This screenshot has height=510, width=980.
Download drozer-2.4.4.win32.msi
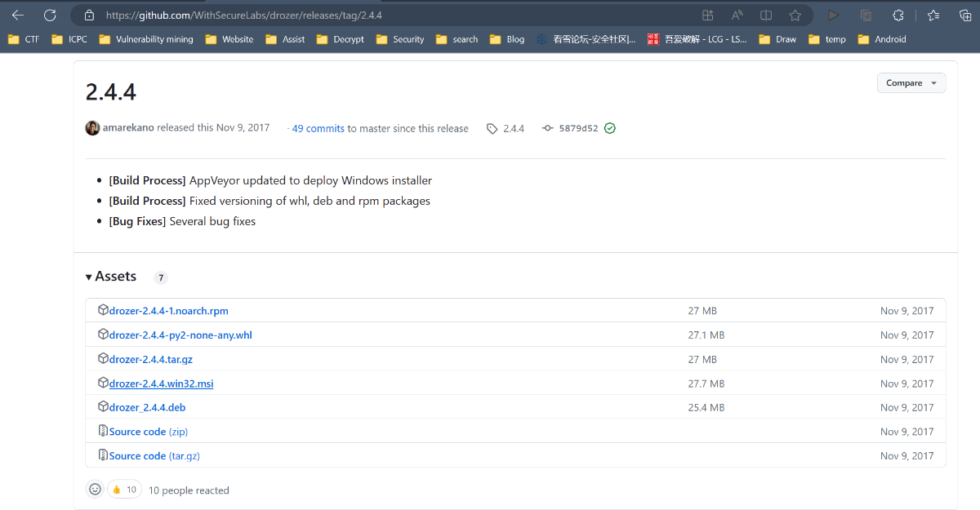[162, 383]
